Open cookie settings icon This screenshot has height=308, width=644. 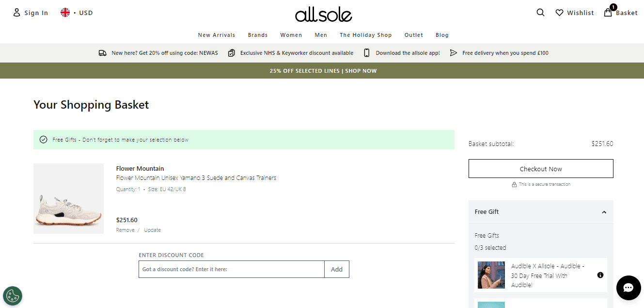[13, 296]
